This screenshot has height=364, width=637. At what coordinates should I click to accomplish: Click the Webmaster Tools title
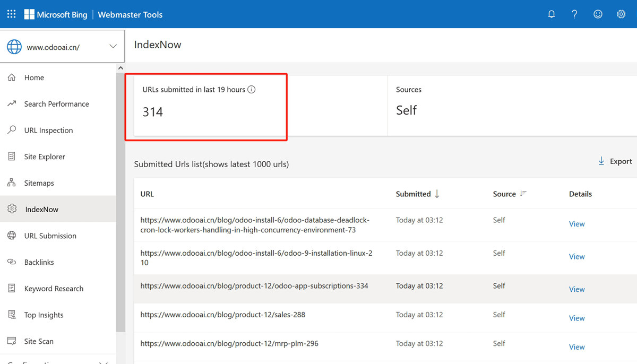130,14
